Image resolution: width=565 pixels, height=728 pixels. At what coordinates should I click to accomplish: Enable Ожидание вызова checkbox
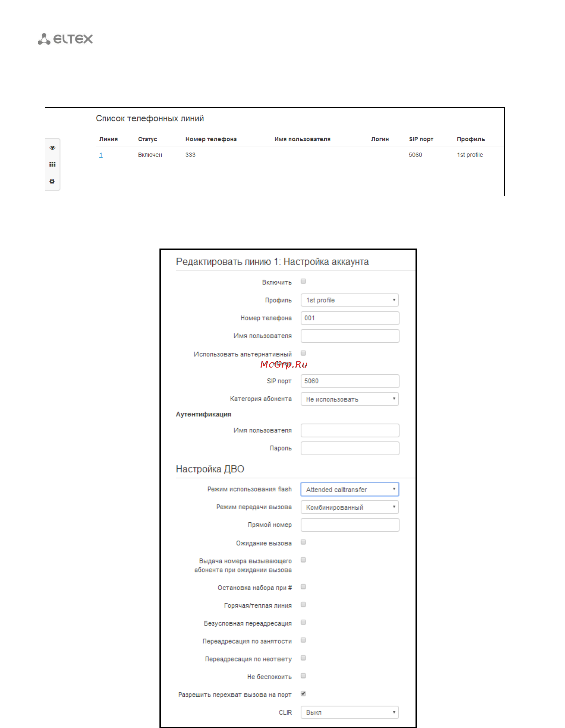303,542
